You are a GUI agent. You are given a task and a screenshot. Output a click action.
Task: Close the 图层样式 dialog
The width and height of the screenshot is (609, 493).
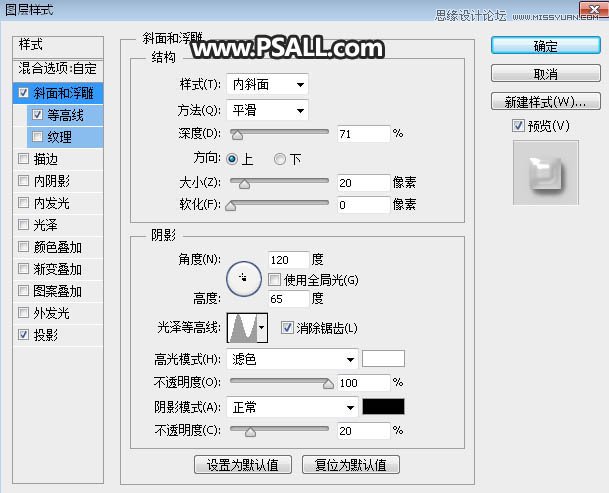593,9
